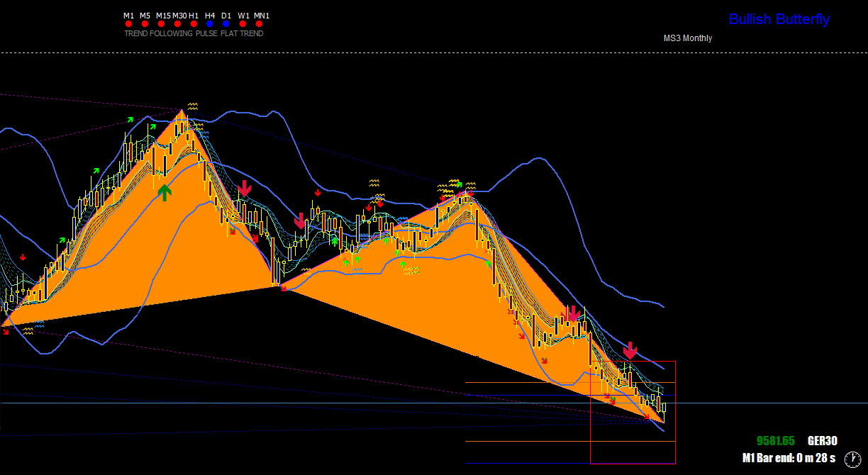Viewport: 868px width, 475px height.
Task: Click the red dot under W1
Action: click(243, 24)
